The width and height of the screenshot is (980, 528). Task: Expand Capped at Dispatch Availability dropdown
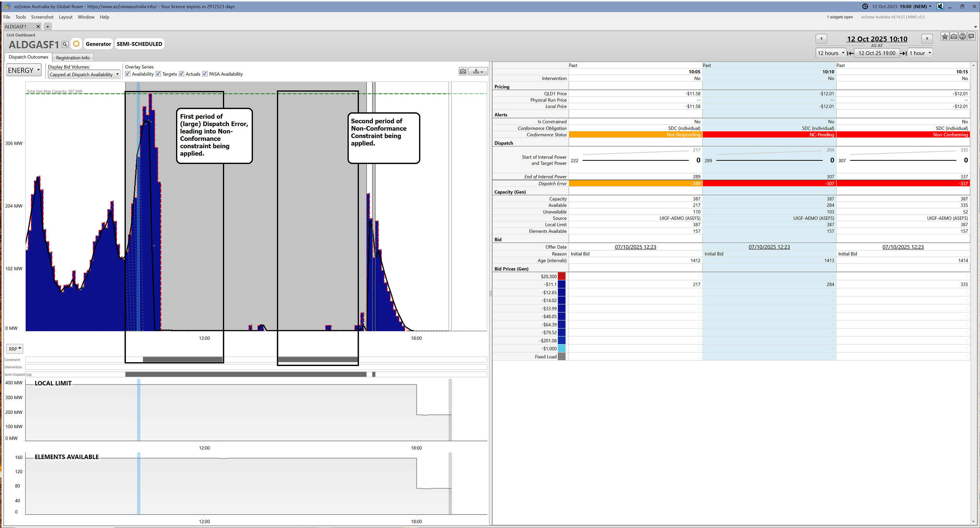coord(84,75)
